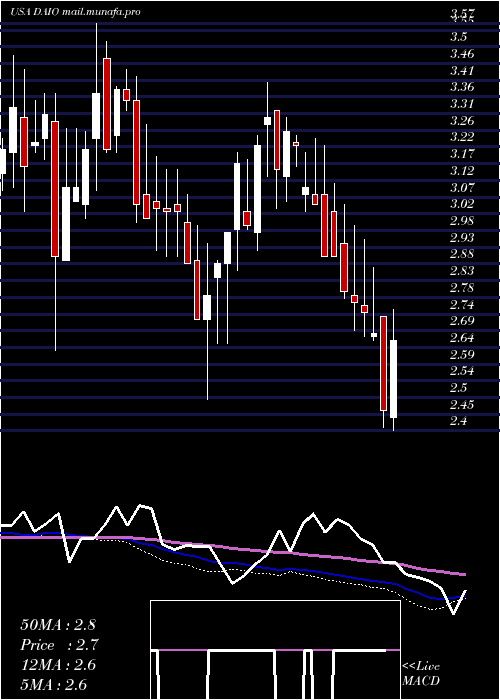Viewport: 500px width, 700px height.
Task: Click the 'Price : 2.7' readout
Action: (x=59, y=645)
